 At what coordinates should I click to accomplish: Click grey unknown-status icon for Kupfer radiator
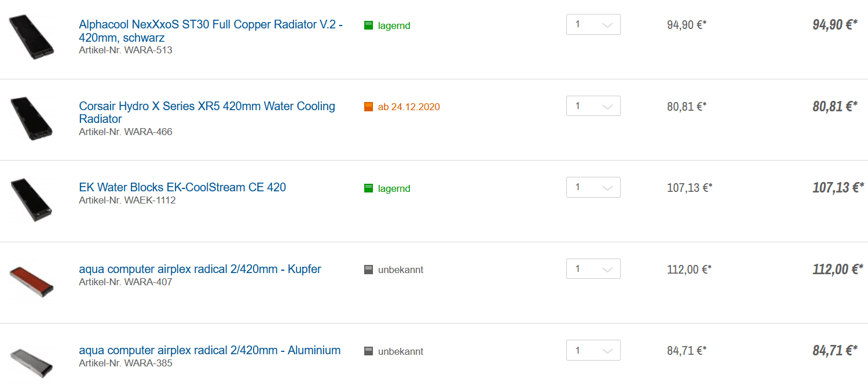point(368,270)
